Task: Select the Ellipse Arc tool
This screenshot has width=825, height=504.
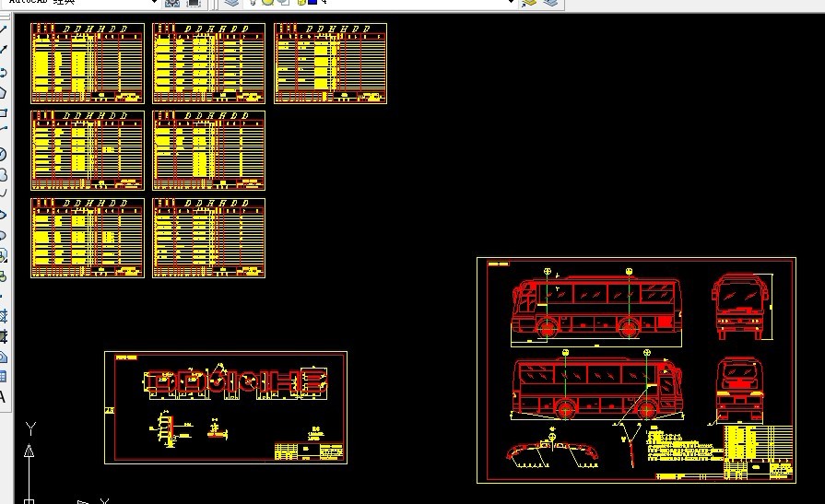Action: 3,235
